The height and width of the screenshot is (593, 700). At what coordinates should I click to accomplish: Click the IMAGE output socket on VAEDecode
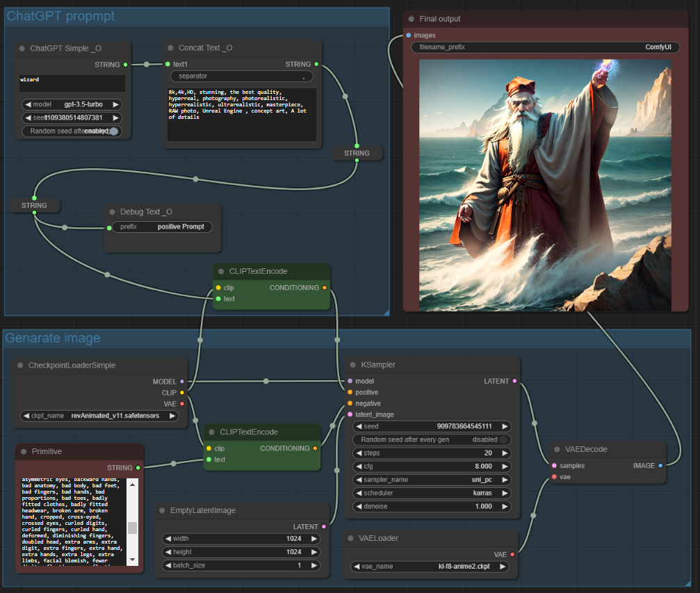[x=660, y=465]
